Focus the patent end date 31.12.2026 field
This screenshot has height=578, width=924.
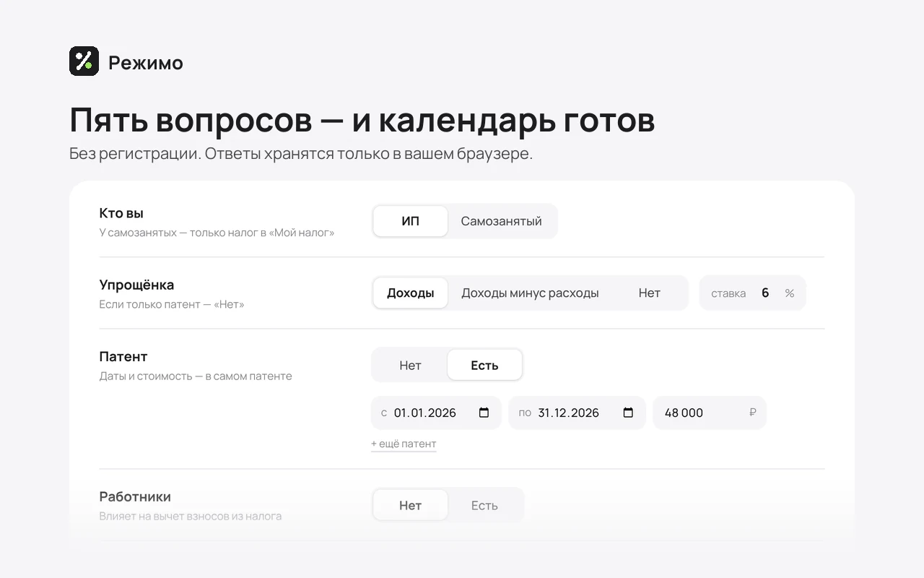pos(577,413)
